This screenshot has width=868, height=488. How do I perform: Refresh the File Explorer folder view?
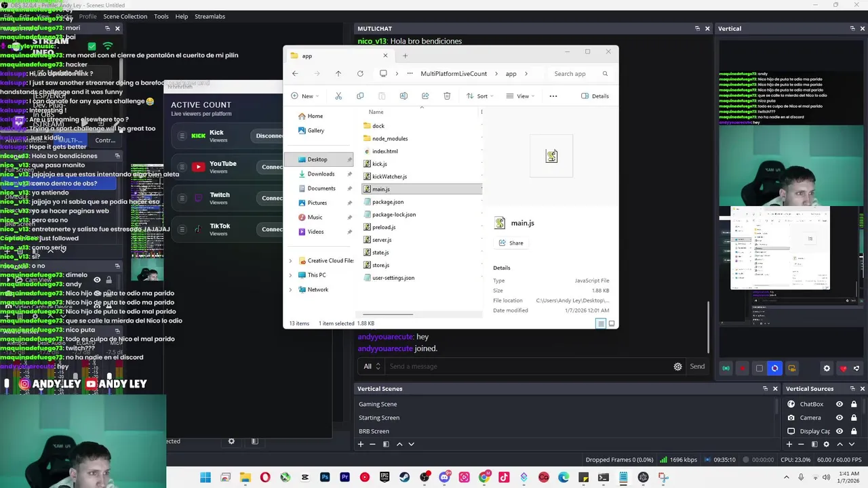pos(360,73)
